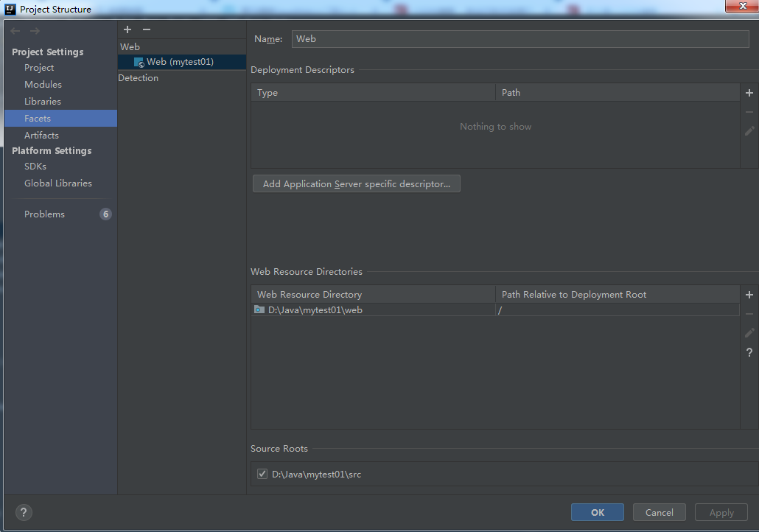Screen dimensions: 759x532
Task: Click the Path column header
Action: click(618, 93)
